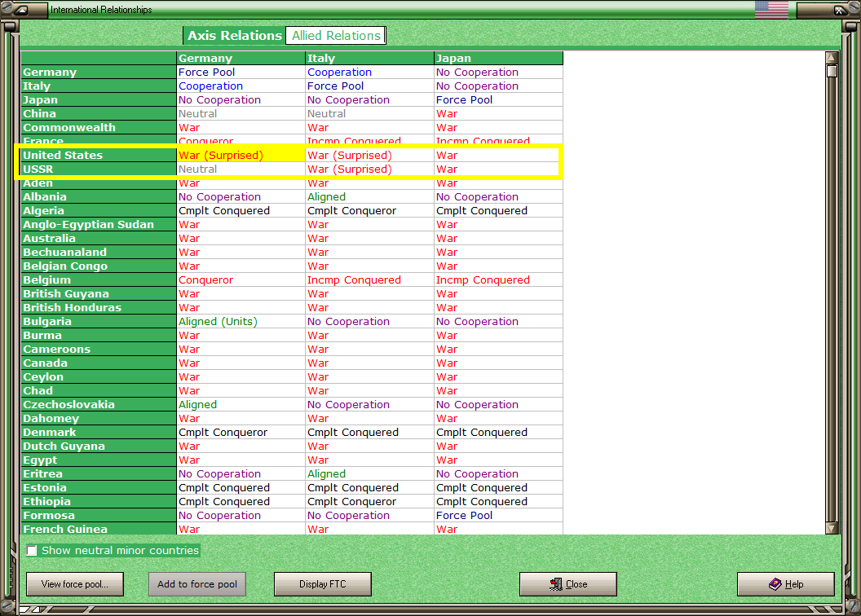
Task: Select the Canada row label
Action: pyautogui.click(x=99, y=363)
